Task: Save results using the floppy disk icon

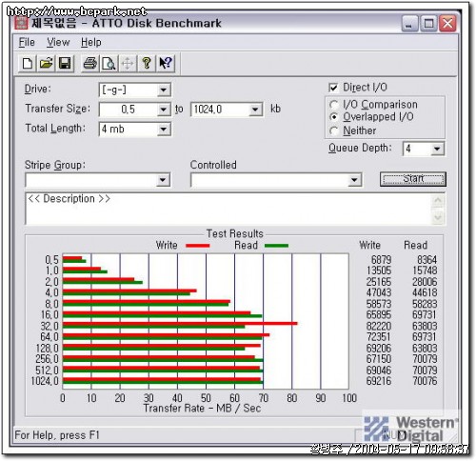Action: click(65, 64)
